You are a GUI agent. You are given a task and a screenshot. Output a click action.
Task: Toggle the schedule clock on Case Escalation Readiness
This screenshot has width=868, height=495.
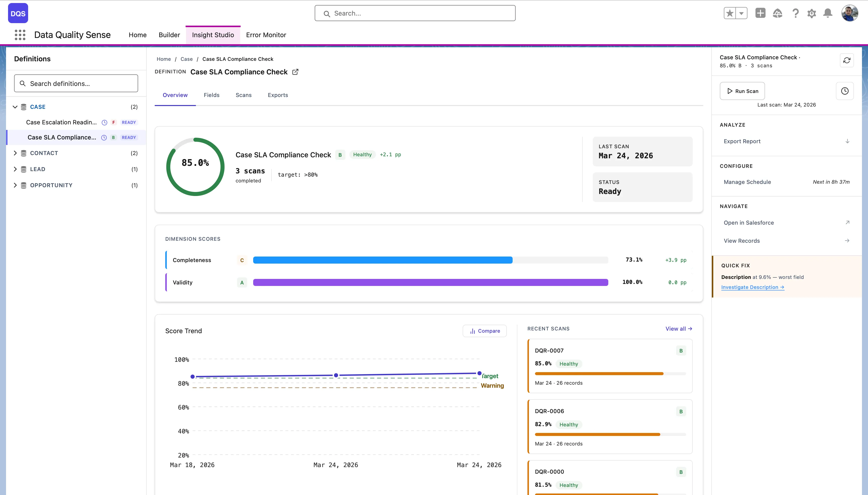[x=104, y=122]
